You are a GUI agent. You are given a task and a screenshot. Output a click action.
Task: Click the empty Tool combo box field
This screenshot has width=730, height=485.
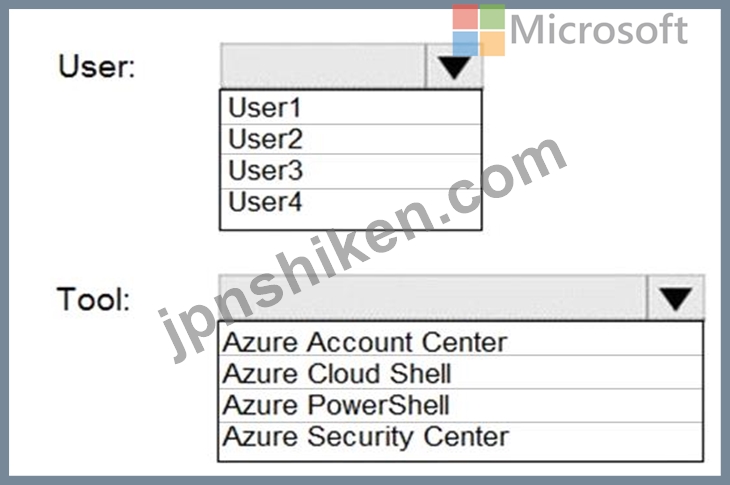tap(432, 297)
